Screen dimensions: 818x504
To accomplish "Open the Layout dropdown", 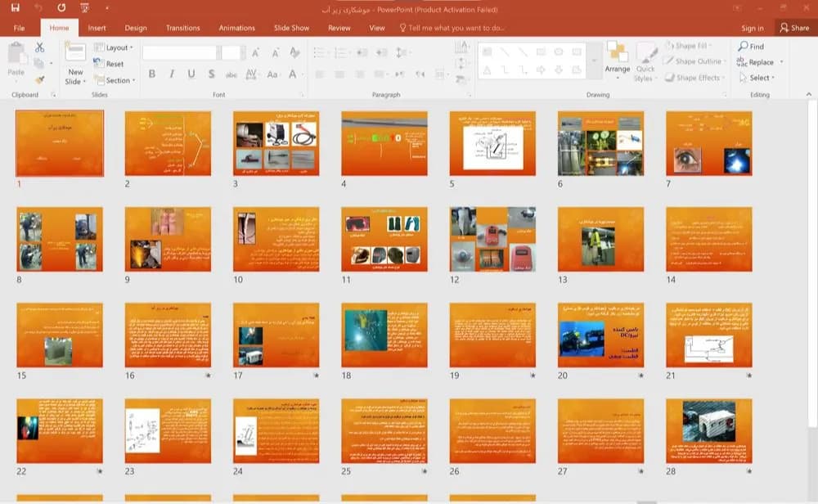I will (x=114, y=47).
